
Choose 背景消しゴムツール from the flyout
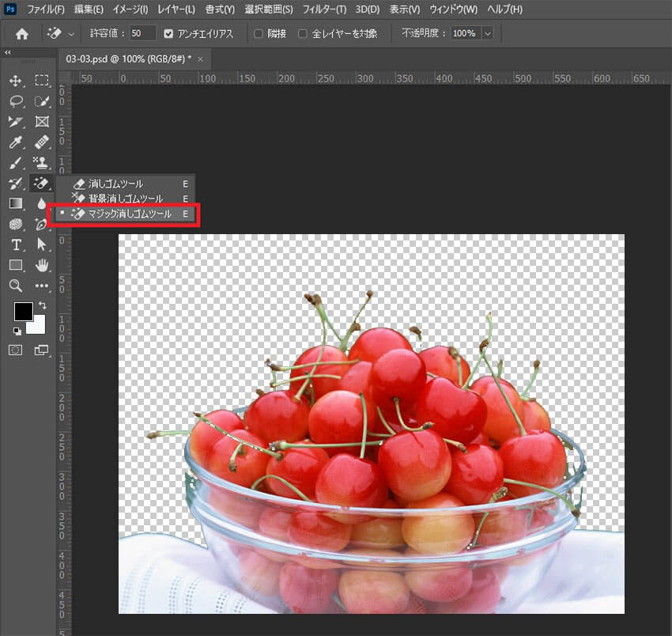tap(125, 199)
